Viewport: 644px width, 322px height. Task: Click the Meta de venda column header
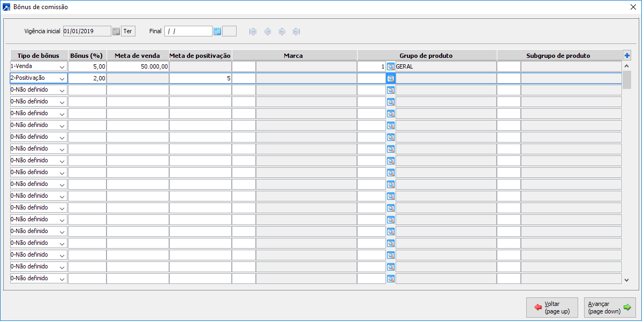tap(138, 55)
